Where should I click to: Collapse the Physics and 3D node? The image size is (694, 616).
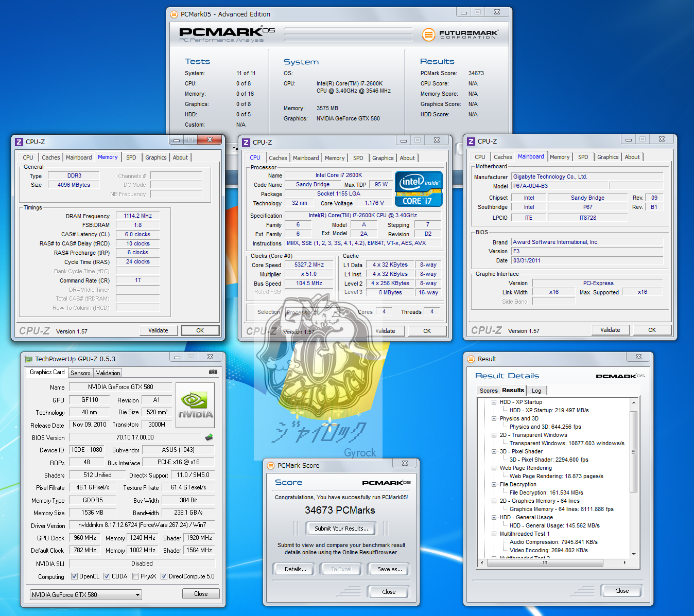pyautogui.click(x=494, y=418)
